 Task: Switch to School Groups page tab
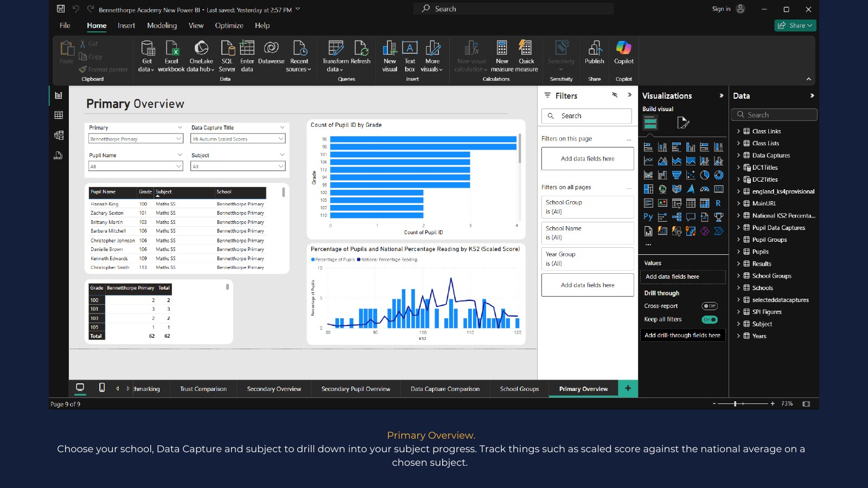[x=519, y=389]
